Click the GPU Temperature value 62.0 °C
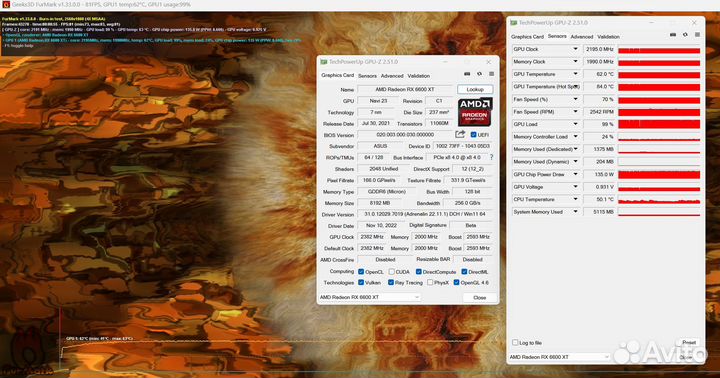 (599, 74)
